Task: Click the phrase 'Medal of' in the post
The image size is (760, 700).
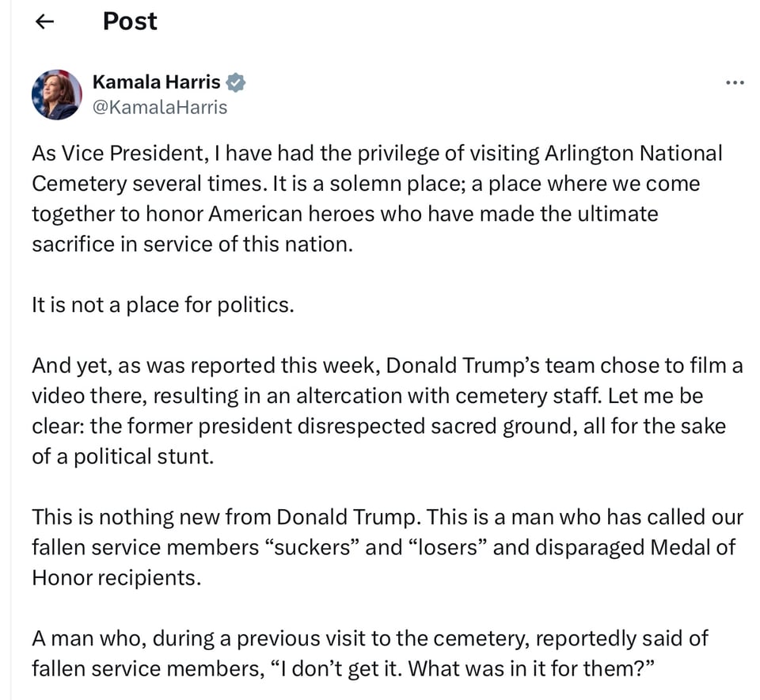Action: tap(690, 547)
